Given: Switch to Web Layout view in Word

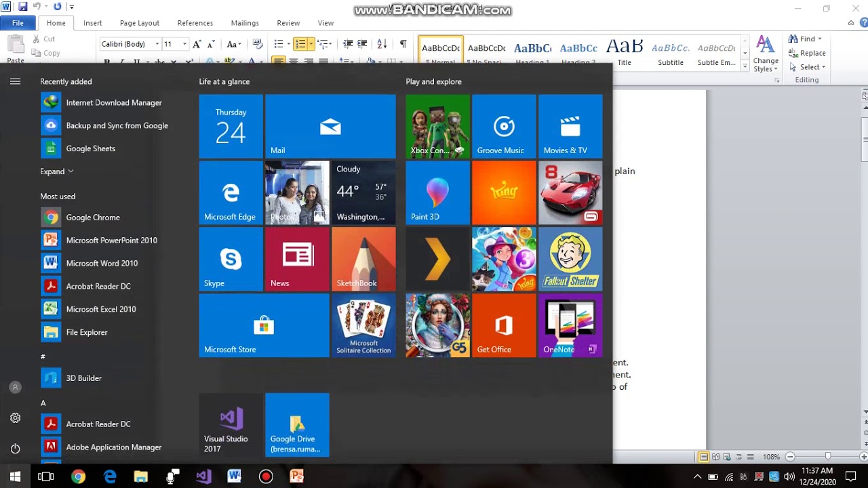Looking at the screenshot, I should coord(727,457).
